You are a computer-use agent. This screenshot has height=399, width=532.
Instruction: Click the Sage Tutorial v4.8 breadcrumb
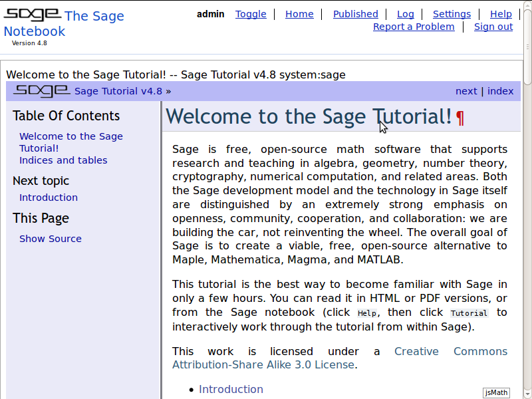[118, 91]
